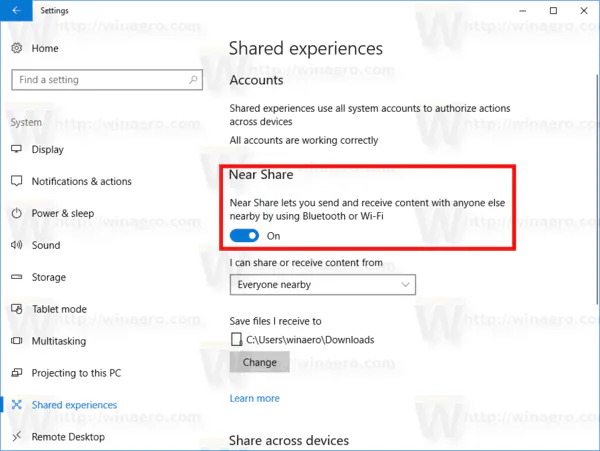Click the System section label
The height and width of the screenshot is (451, 600).
[26, 122]
